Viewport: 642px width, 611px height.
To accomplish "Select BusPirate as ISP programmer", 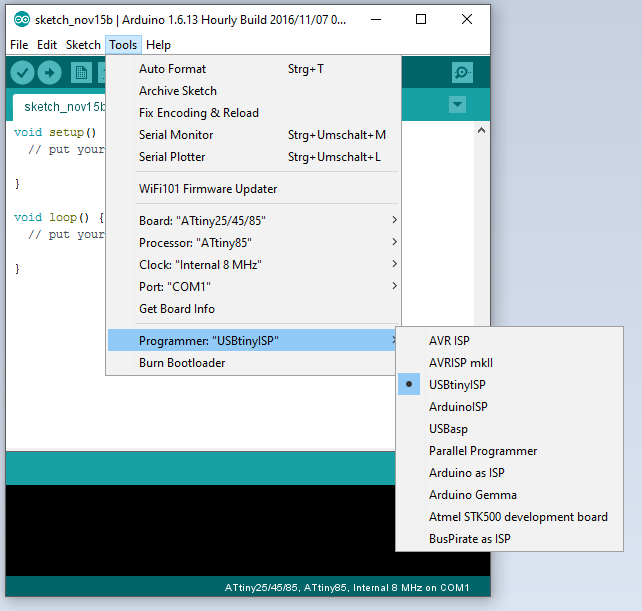I will (509, 539).
